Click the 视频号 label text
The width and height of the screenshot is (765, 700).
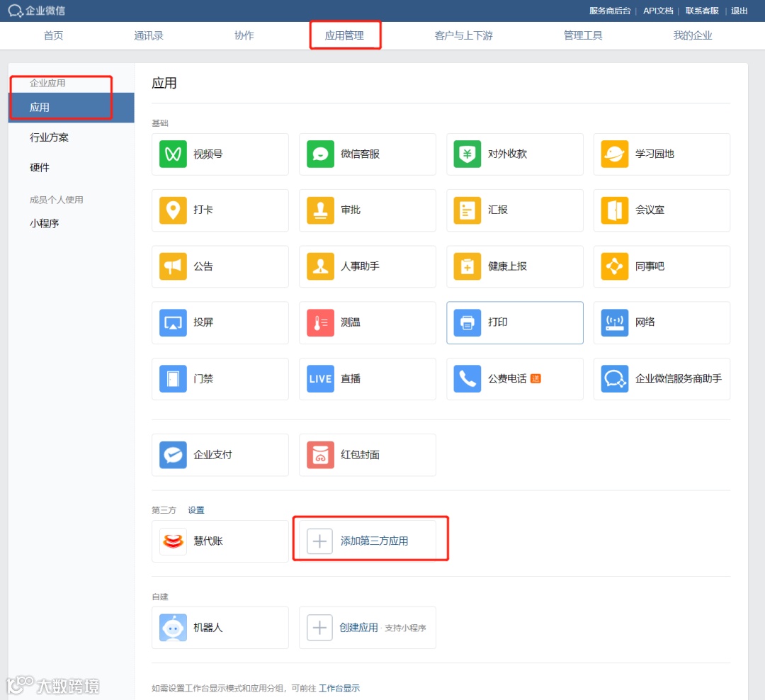[208, 154]
